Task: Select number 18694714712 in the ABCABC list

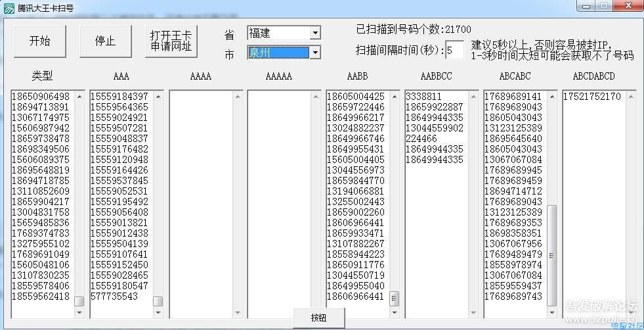Action: [x=514, y=191]
